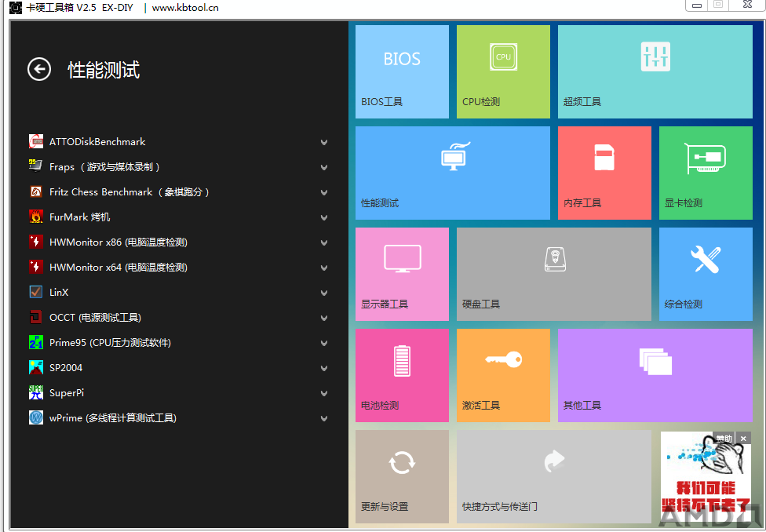Select the SuperPi text label
Image resolution: width=766 pixels, height=532 pixels.
(67, 393)
